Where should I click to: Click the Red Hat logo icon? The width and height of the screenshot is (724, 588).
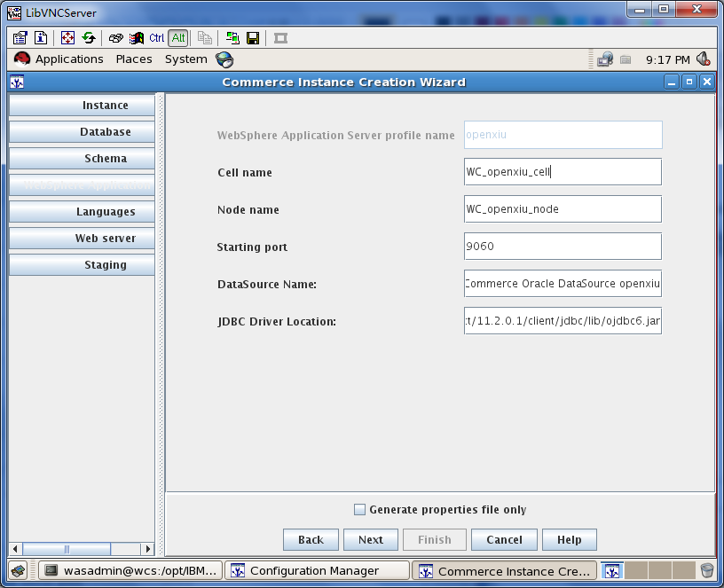pyautogui.click(x=21, y=59)
